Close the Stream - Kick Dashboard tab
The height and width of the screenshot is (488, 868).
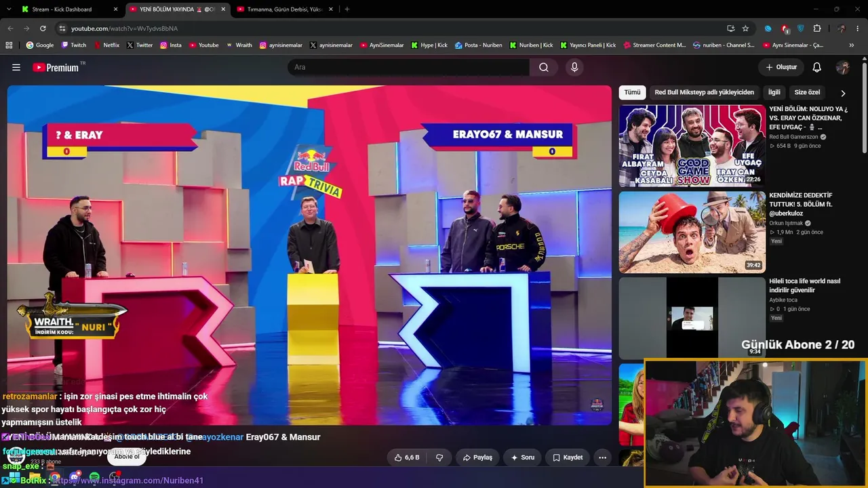(x=115, y=9)
